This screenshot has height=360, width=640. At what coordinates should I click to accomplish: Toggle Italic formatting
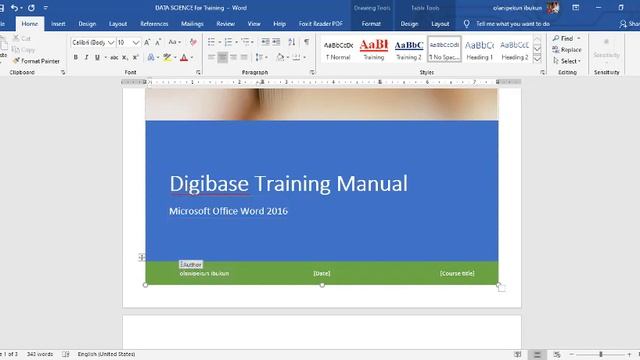tap(86, 58)
